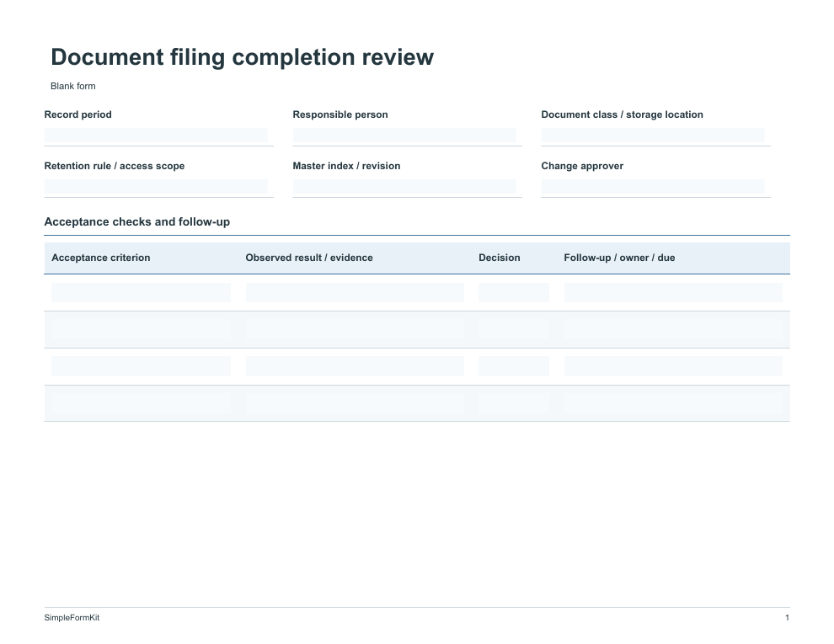Image resolution: width=834 pixels, height=644 pixels.
Task: Click the 'Document filing completion review' title
Action: 242,57
